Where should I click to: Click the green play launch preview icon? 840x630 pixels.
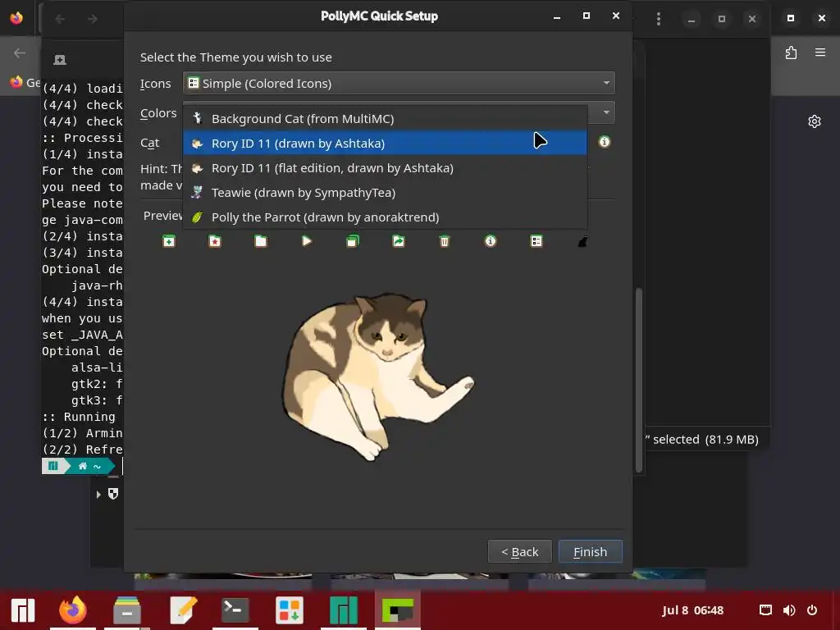coord(307,241)
